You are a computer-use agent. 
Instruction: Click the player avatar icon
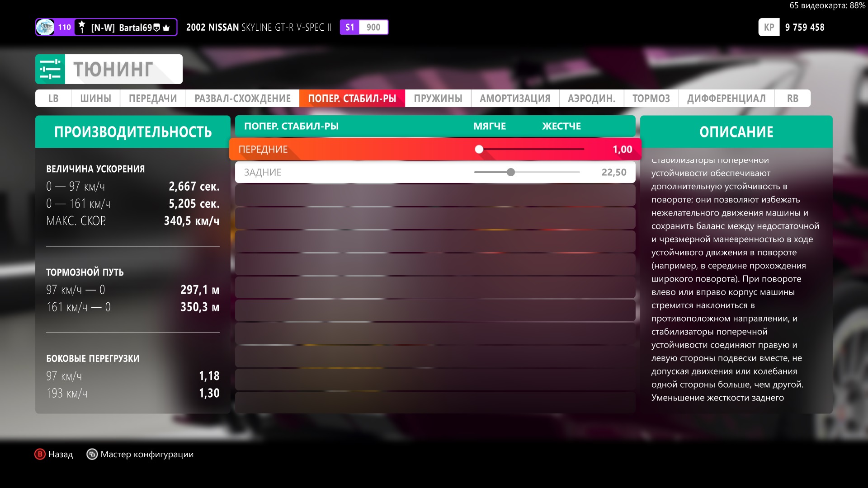pyautogui.click(x=45, y=27)
